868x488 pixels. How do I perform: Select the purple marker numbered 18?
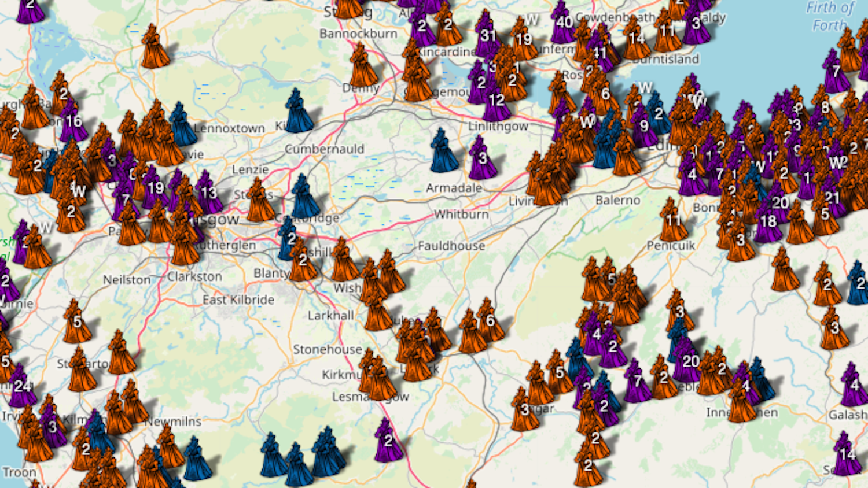pos(767,222)
